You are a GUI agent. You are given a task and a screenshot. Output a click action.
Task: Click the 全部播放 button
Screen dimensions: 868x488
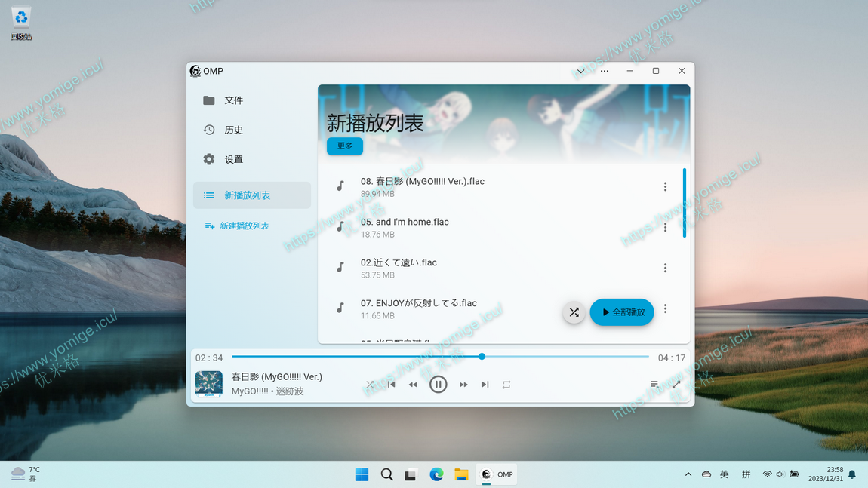[622, 312]
